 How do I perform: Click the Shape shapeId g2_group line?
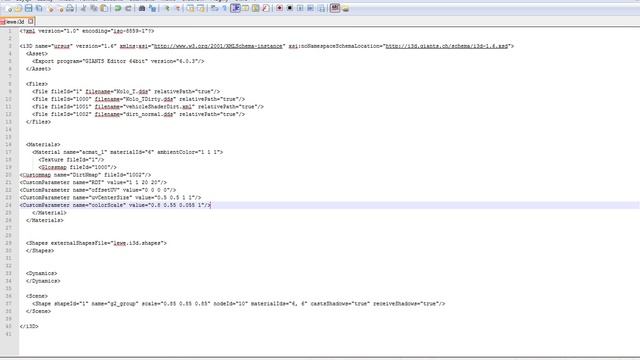239,304
